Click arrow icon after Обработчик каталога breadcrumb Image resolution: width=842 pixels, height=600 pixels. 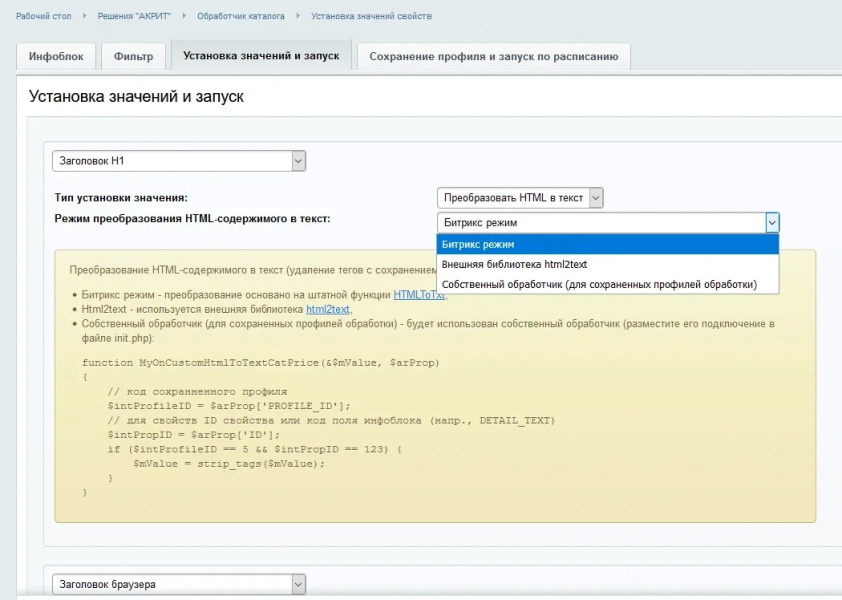[301, 17]
